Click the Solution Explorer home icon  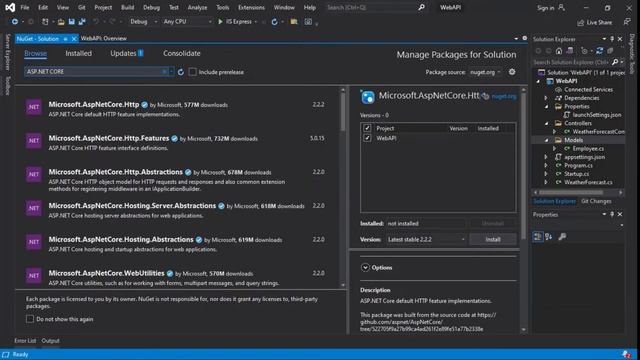(559, 51)
